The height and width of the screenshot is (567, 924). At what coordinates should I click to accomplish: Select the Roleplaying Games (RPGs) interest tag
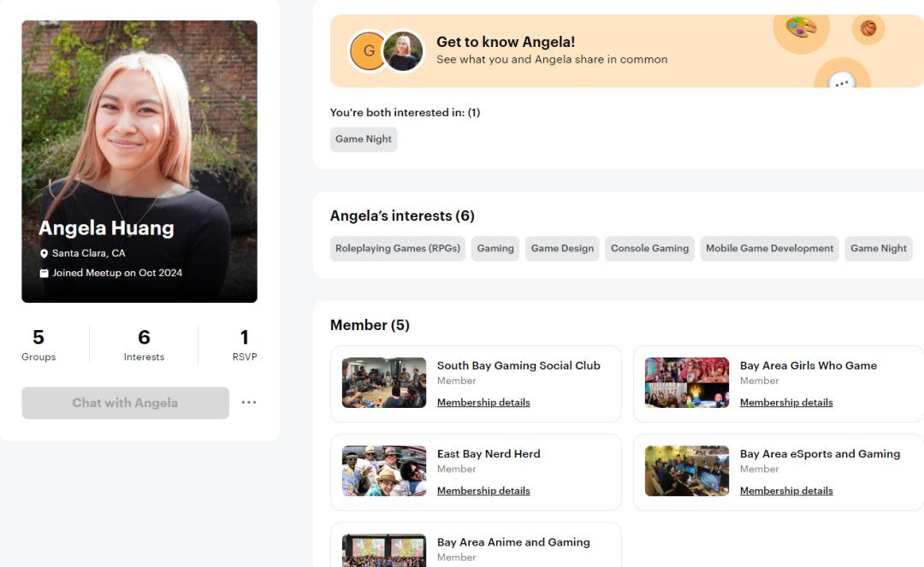398,249
